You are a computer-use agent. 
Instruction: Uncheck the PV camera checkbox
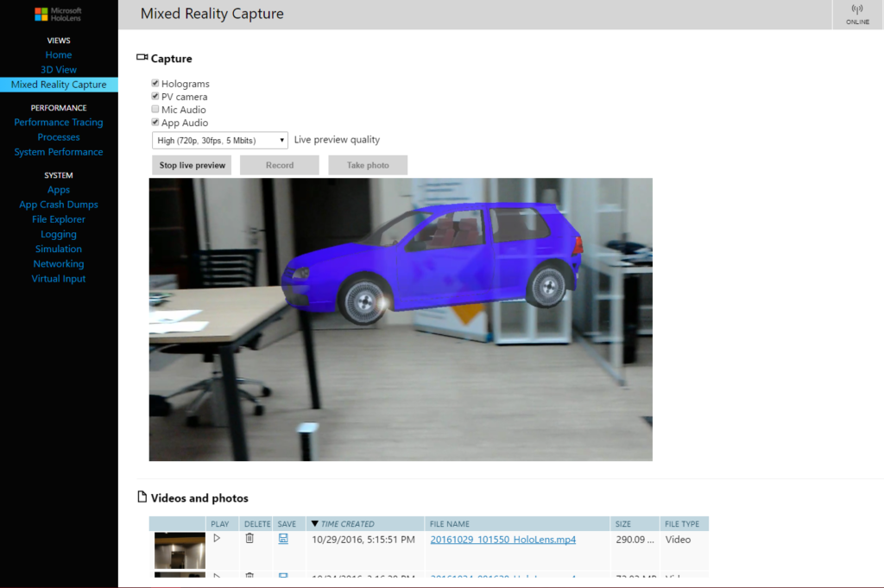coord(155,97)
